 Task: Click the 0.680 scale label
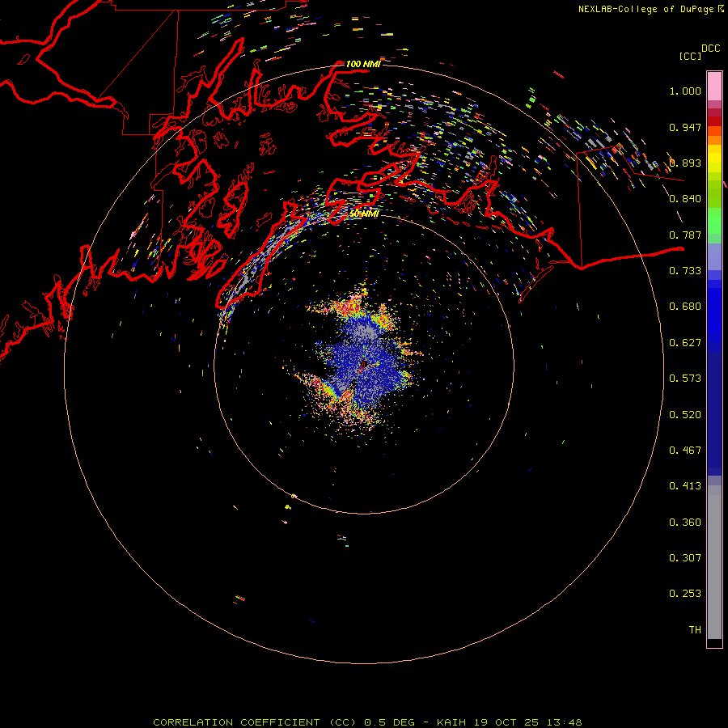685,307
